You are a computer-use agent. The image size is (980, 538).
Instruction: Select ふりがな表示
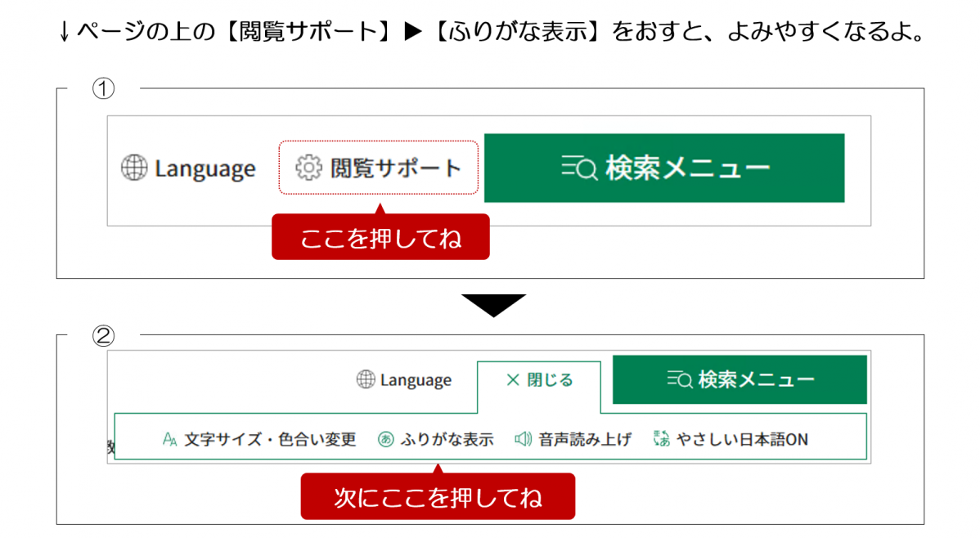pyautogui.click(x=436, y=439)
